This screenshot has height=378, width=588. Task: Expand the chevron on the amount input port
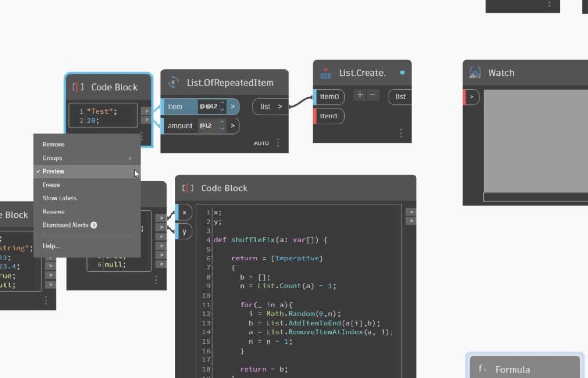click(233, 126)
